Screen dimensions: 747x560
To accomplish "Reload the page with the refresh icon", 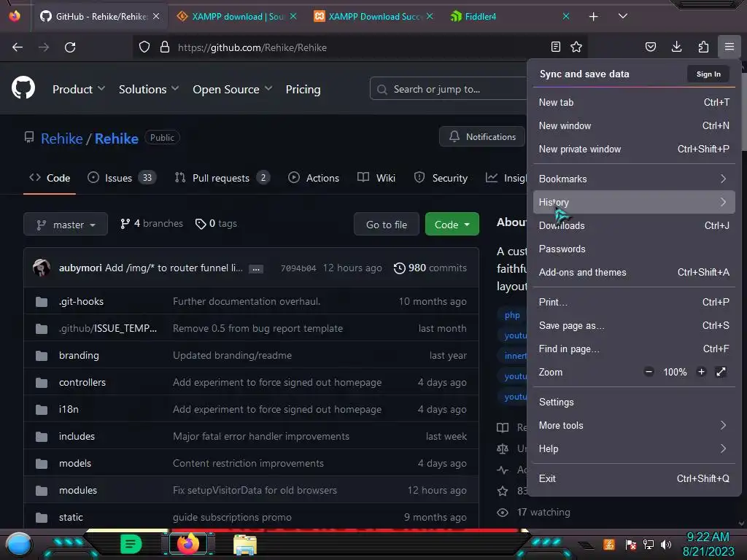I will (70, 47).
